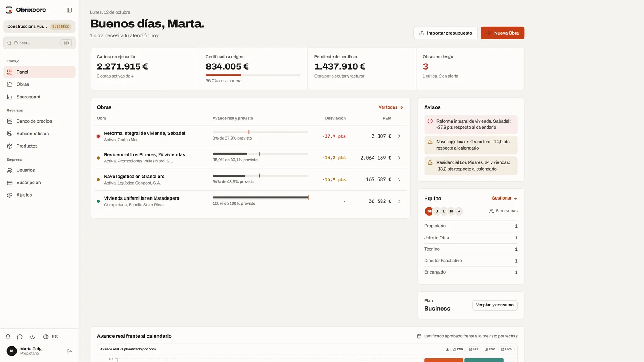Screen dimensions: 644x362
Task: Log out using the exit icon
Action: click(70, 351)
